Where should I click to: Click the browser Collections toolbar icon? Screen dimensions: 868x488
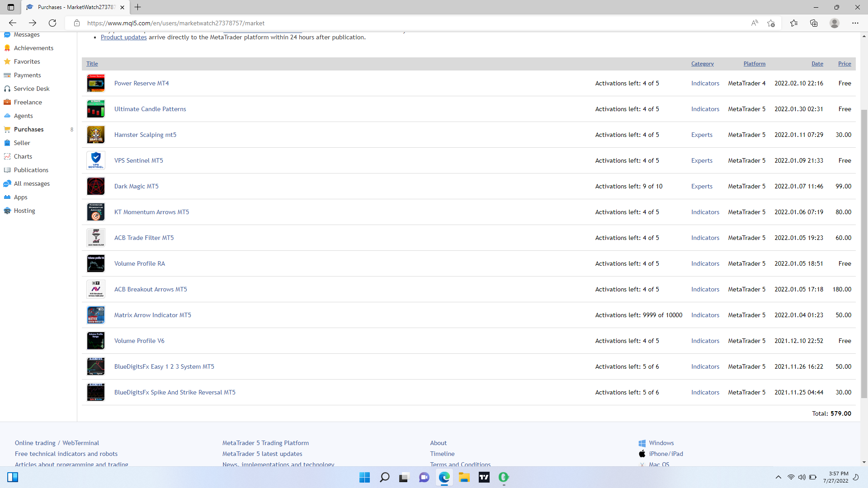point(814,23)
